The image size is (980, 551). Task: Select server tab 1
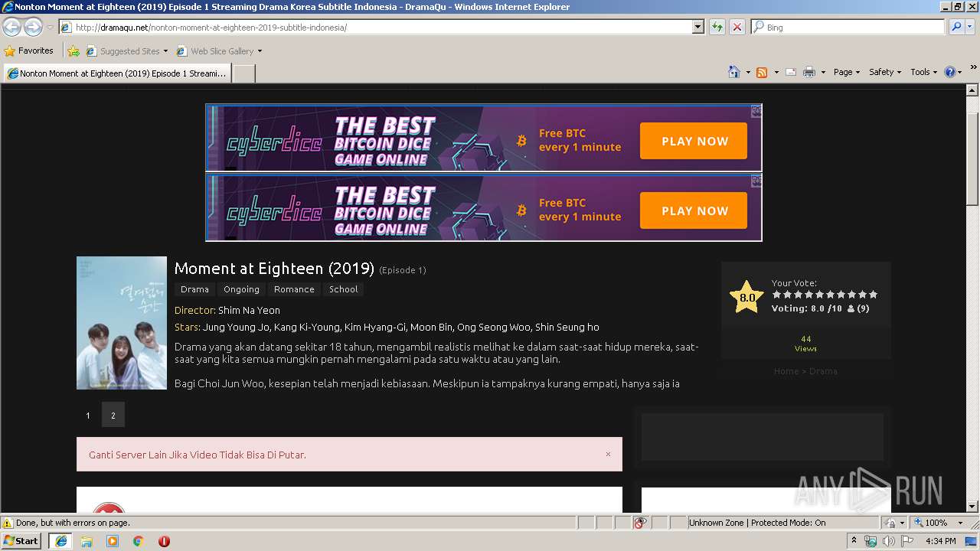88,415
